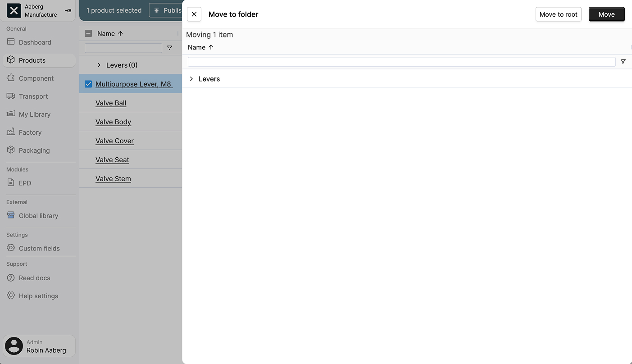
Task: Open Read docs support page
Action: [x=34, y=278]
